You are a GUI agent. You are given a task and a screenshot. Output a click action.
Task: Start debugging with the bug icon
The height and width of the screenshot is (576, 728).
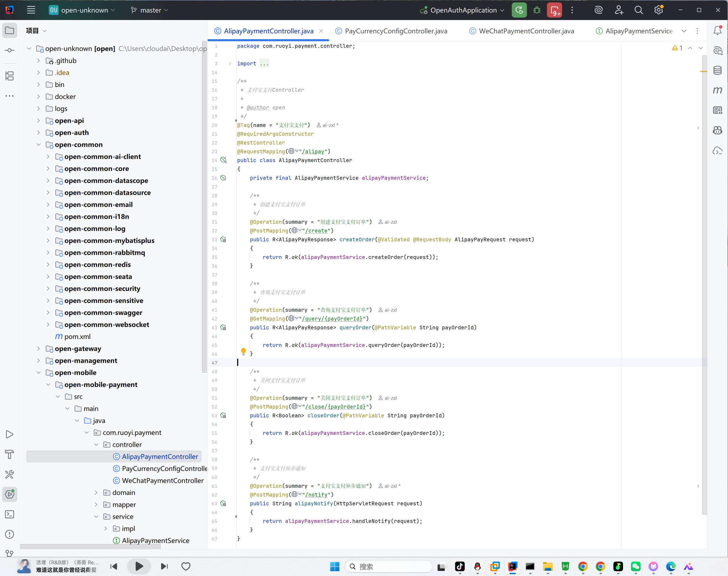[x=537, y=10]
